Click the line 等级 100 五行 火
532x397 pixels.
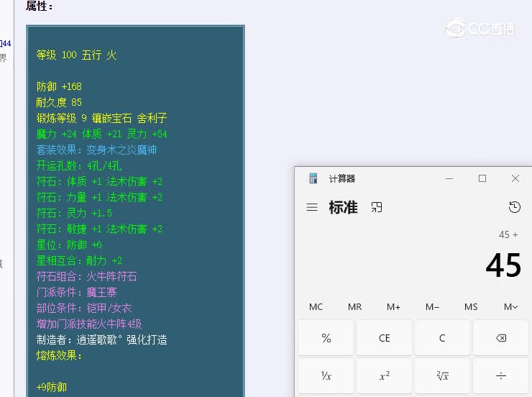76,55
